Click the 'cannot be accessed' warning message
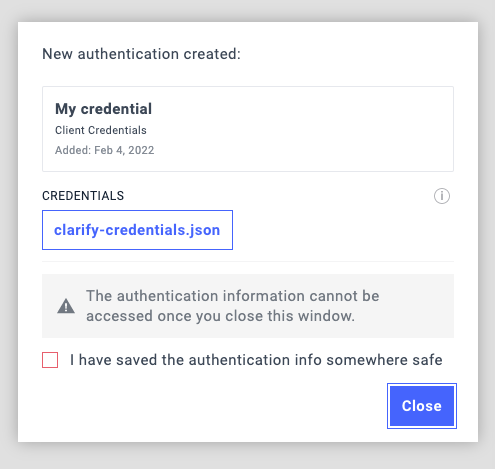Viewport: 495px width, 469px height. (232, 306)
